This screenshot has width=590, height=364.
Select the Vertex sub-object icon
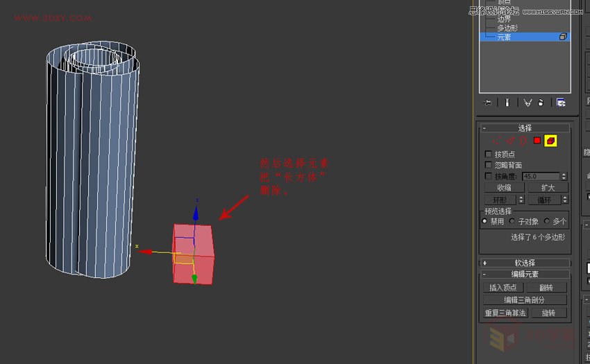coord(497,141)
